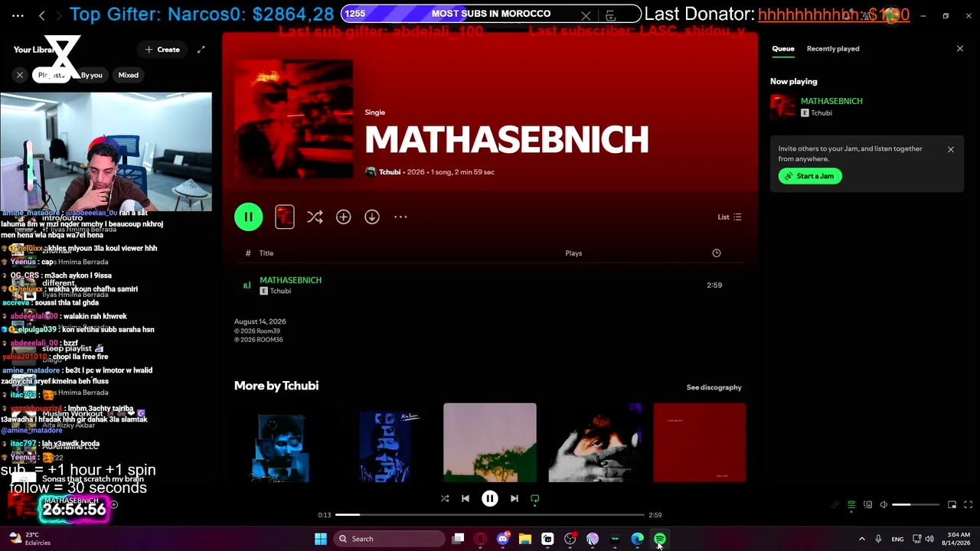Toggle the queue panel icon in player bar
980x551 pixels.
(851, 505)
